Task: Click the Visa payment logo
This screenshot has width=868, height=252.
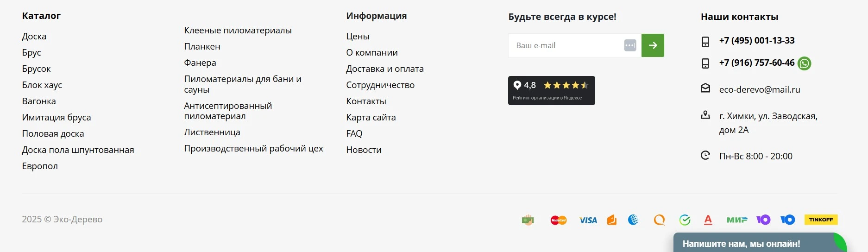Action: (x=588, y=220)
